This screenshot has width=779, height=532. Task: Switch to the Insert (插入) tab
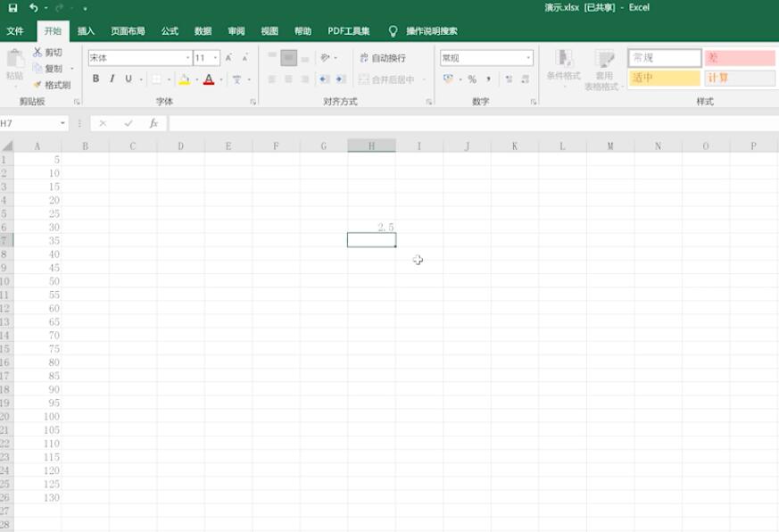click(x=86, y=31)
